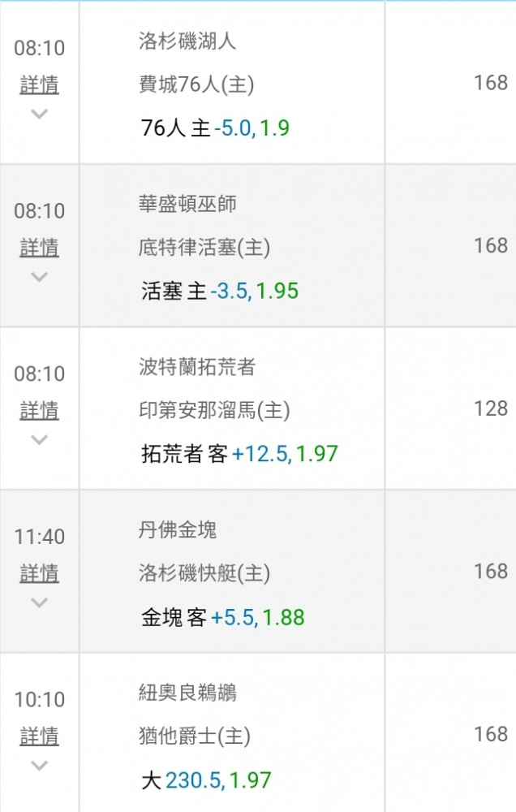Click the 128 value in Blazers row
516x812 pixels.
tap(491, 408)
